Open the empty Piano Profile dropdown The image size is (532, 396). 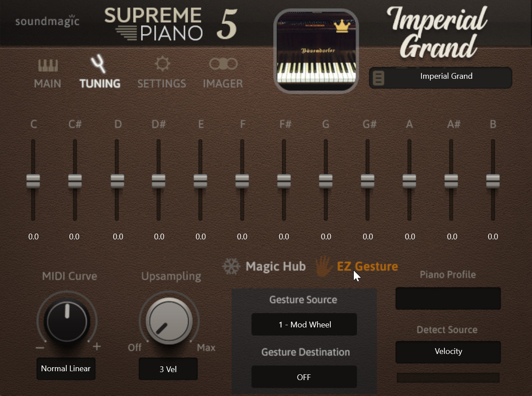click(448, 299)
